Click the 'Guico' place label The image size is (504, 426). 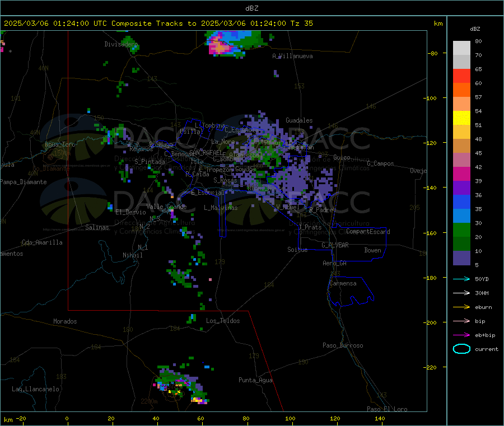pos(342,157)
